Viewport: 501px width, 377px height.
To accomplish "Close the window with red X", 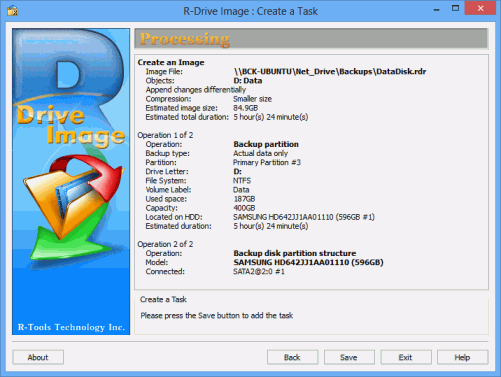I will 480,8.
